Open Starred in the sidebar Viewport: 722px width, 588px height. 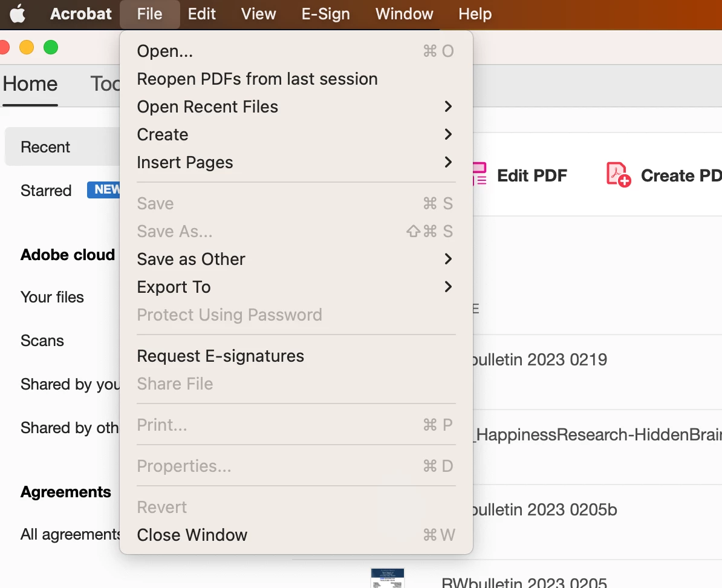click(46, 191)
